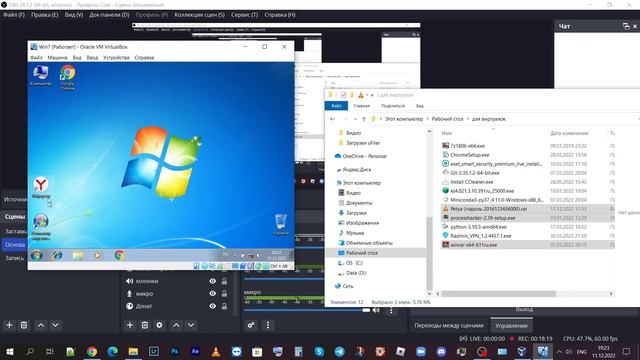
Task: Click navigation pane scroll-up arrow in Explorer
Action: point(429,131)
